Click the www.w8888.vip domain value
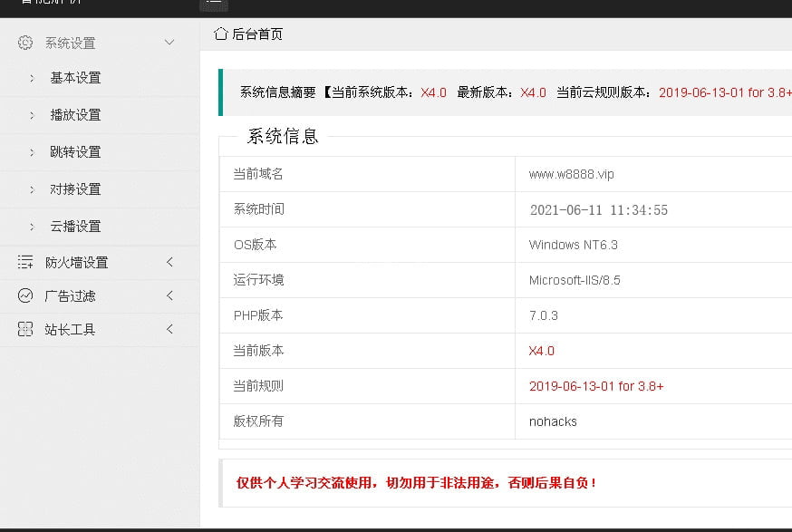This screenshot has width=792, height=532. (571, 174)
